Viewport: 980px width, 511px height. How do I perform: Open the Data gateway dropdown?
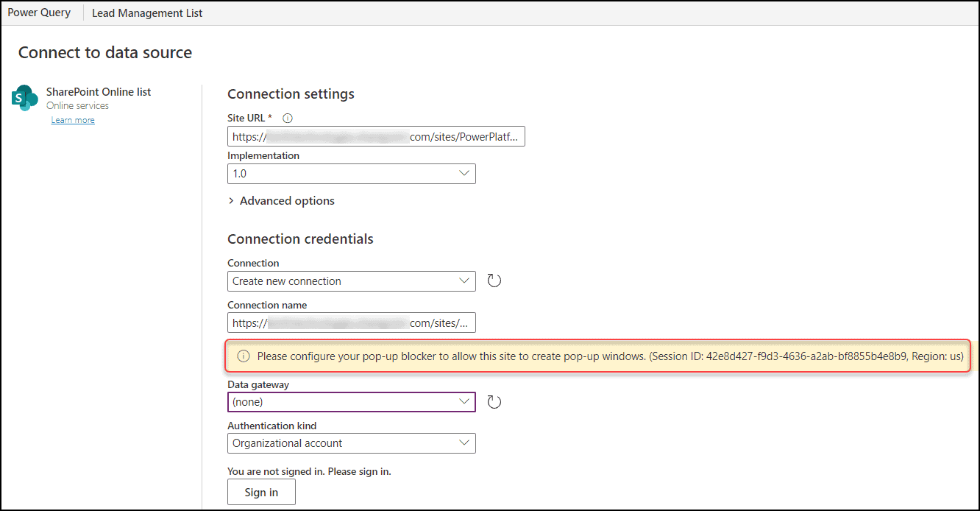tap(352, 402)
